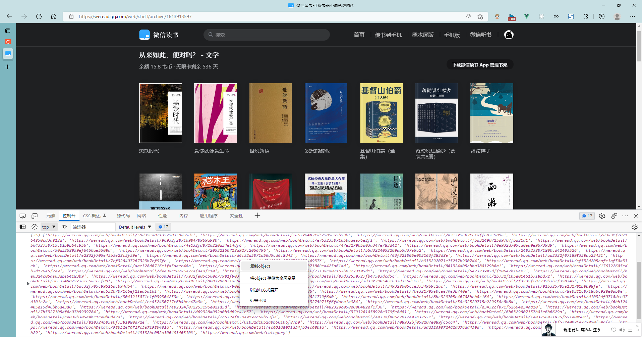Open the 黑铁时代 book cover
Viewport: 644px width, 337px height.
(161, 113)
